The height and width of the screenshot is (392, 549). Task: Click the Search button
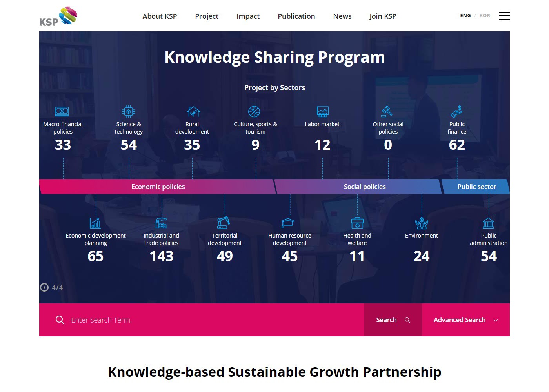click(393, 320)
